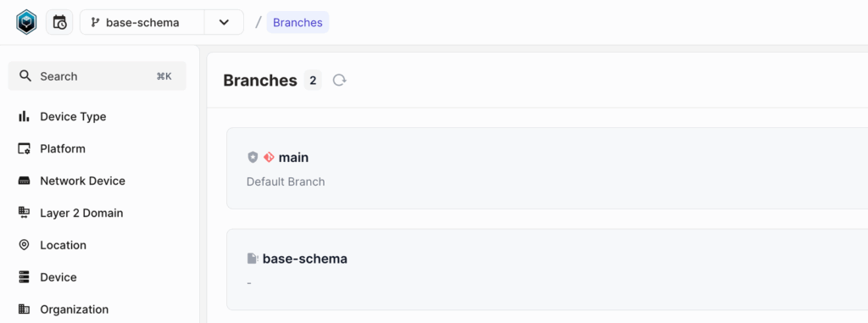Click the Location pin icon
Image resolution: width=868 pixels, height=323 pixels.
24,245
